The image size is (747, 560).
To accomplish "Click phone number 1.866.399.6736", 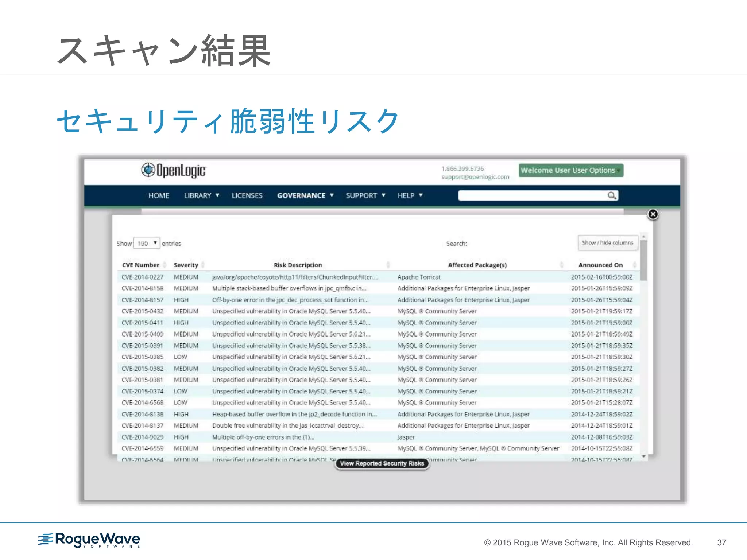I will (462, 168).
